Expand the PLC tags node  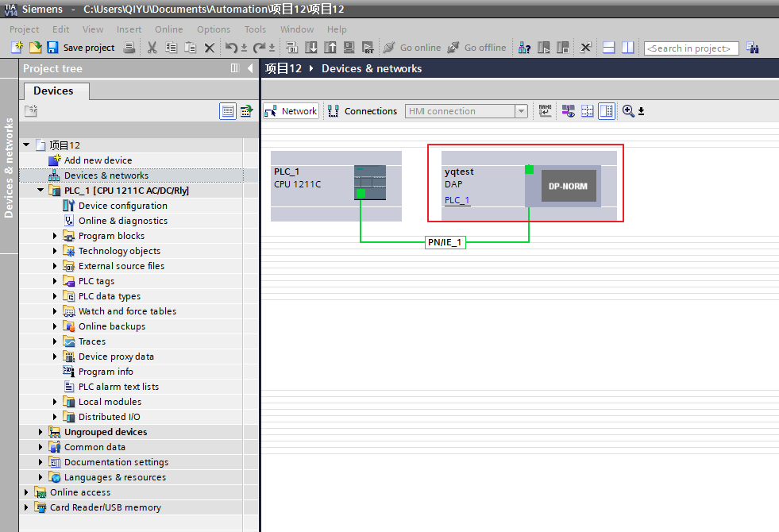(55, 281)
